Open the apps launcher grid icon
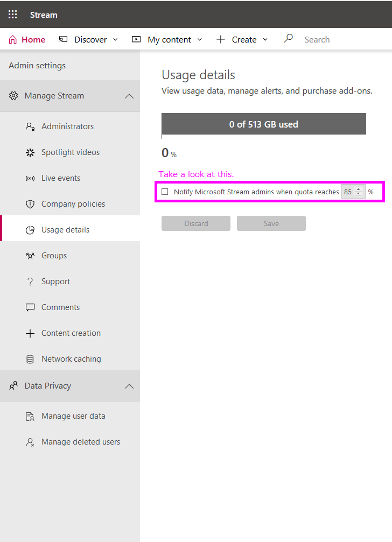 [x=12, y=15]
